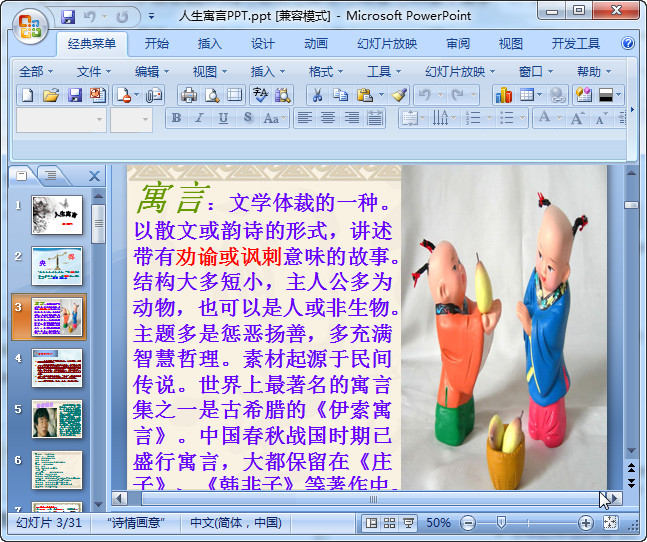Create a new blank presentation icon
Image resolution: width=647 pixels, height=542 pixels.
coord(28,95)
